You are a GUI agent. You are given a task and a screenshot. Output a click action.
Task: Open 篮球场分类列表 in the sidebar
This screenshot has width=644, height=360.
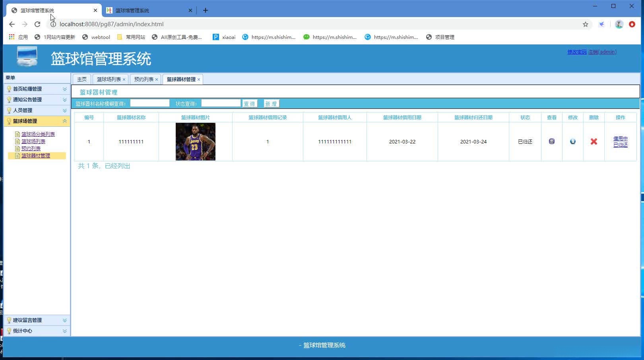coord(38,134)
